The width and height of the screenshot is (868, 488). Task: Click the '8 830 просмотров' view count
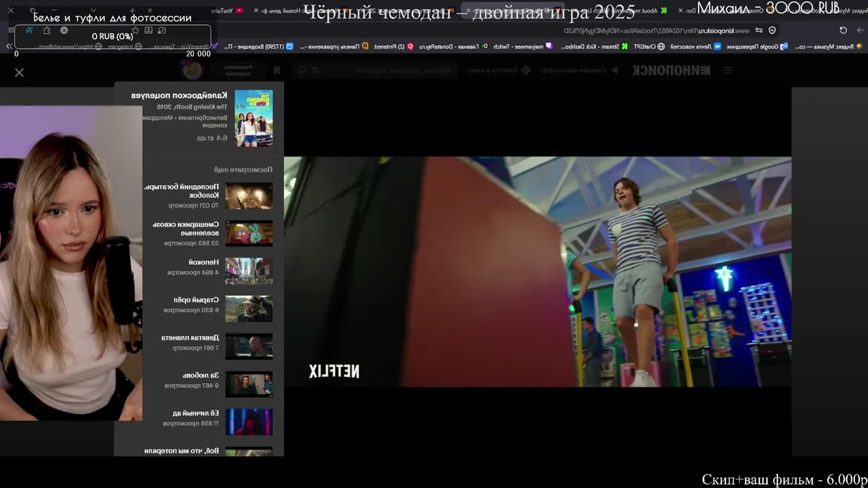pyautogui.click(x=191, y=310)
